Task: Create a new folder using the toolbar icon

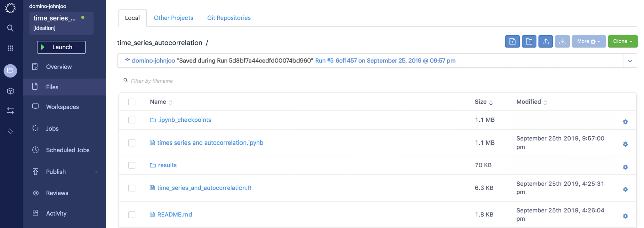Action: pos(529,41)
